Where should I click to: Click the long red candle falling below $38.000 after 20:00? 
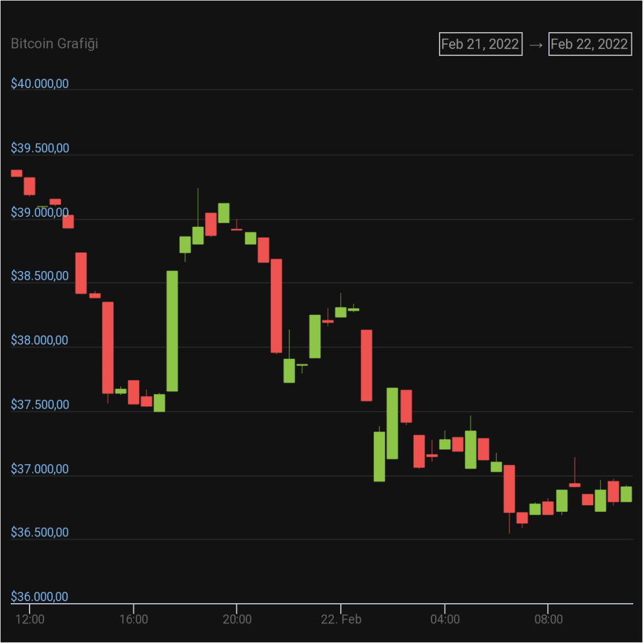pos(277,306)
